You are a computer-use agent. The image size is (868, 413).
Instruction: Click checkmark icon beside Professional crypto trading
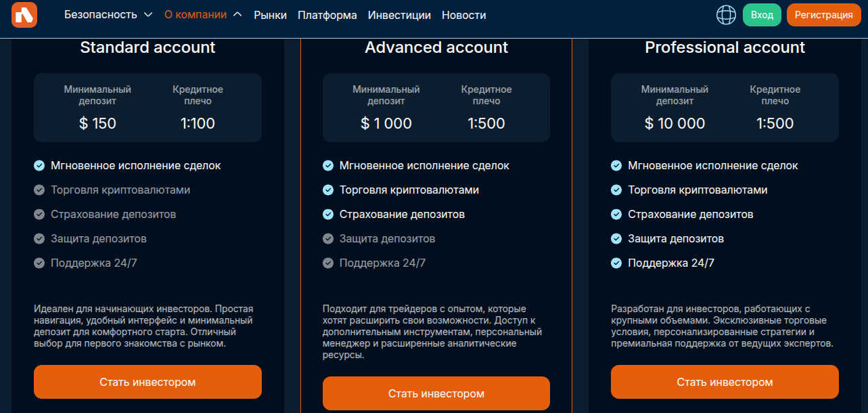[616, 190]
